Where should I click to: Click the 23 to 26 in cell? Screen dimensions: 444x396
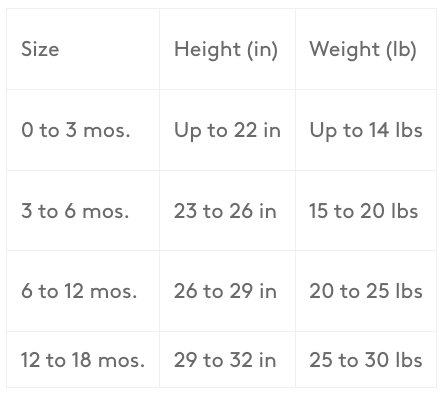(x=227, y=211)
